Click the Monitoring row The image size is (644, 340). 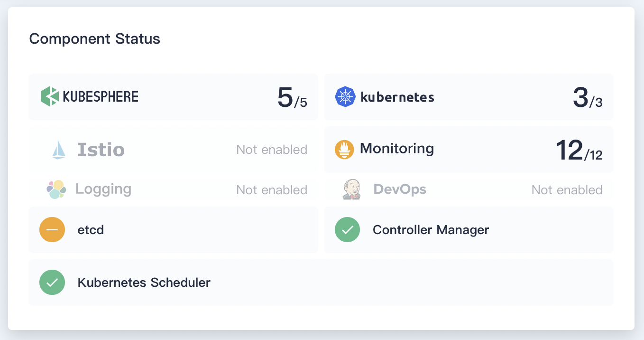[469, 149]
